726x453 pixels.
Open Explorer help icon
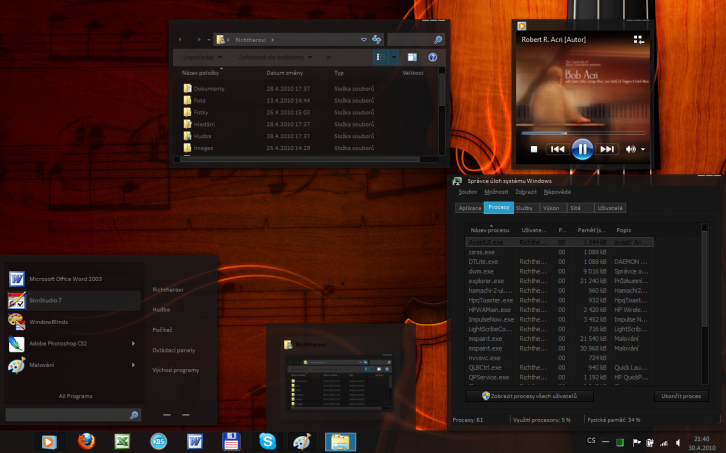click(x=432, y=57)
